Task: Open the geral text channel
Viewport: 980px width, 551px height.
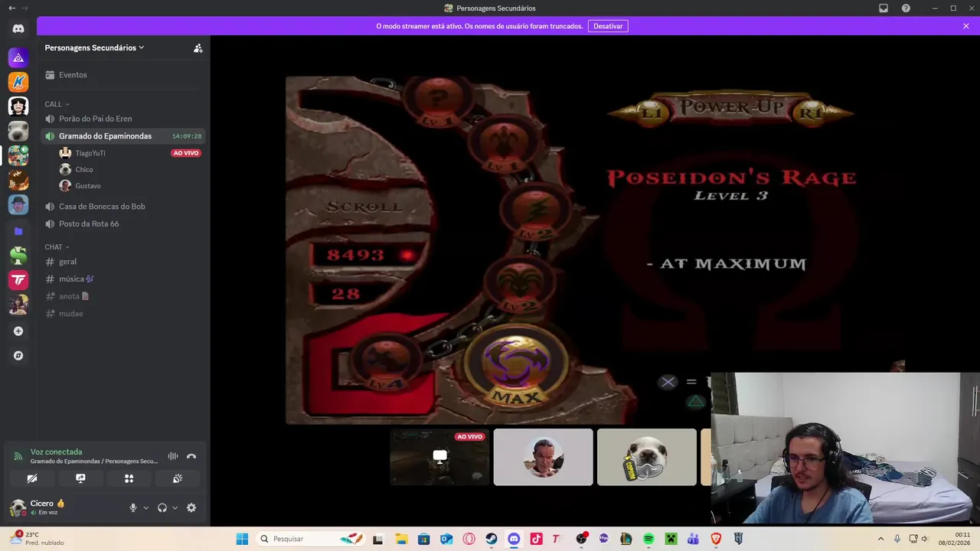Action: click(x=123, y=262)
